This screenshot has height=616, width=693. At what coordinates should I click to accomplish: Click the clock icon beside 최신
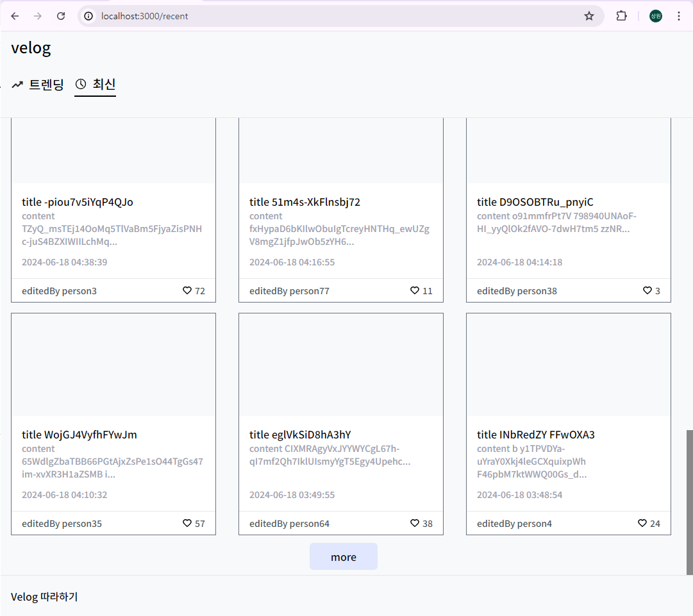pos(79,84)
